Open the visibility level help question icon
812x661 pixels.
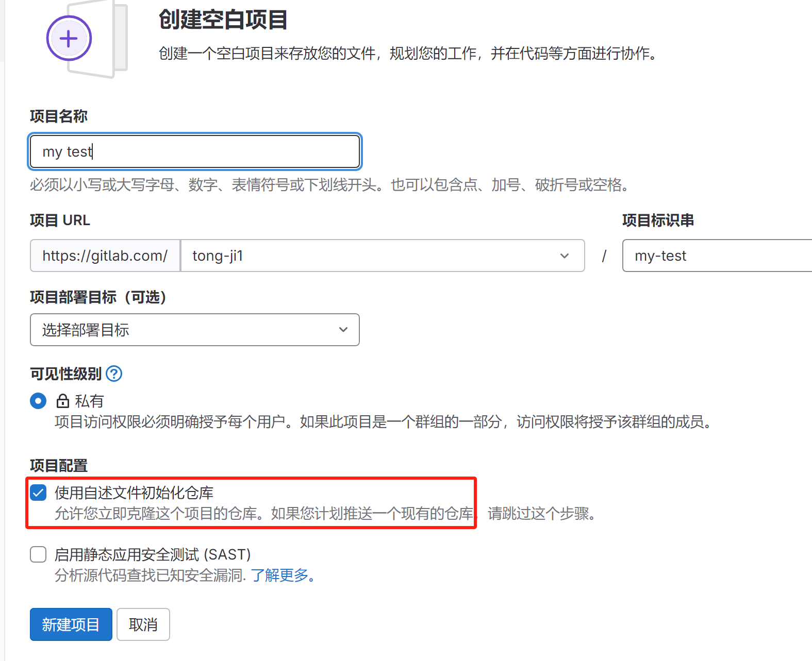click(114, 374)
